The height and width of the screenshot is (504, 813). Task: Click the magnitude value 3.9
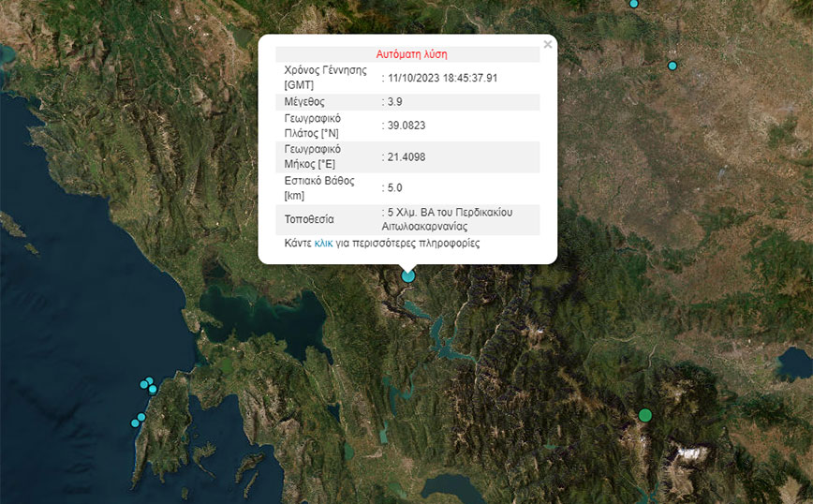point(394,102)
